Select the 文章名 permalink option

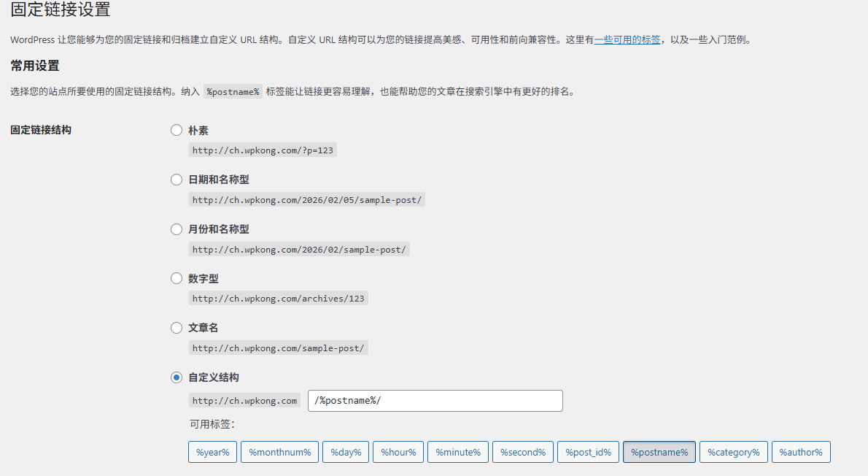(176, 327)
